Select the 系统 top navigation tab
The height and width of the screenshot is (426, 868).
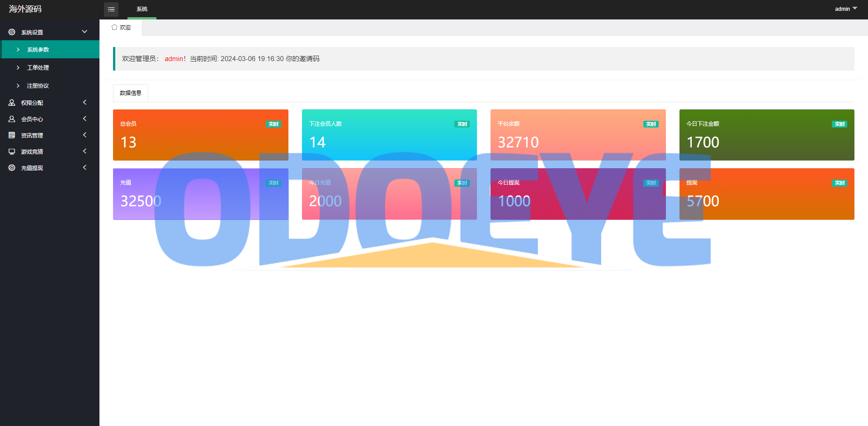[142, 9]
